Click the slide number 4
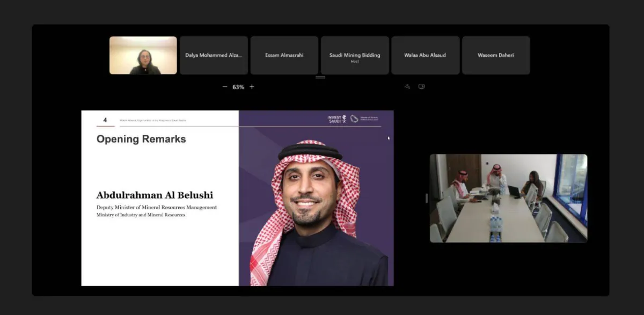The height and width of the screenshot is (315, 644). 105,120
